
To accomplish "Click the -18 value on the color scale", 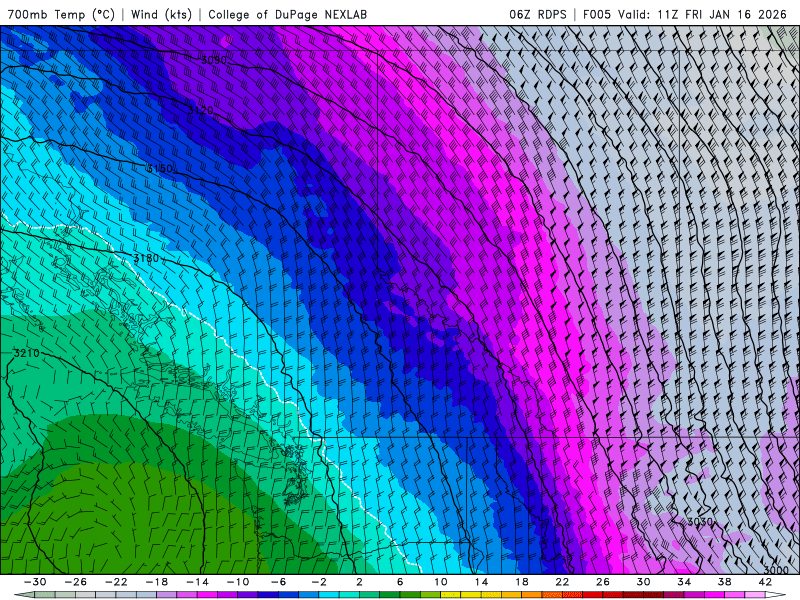I will (157, 582).
